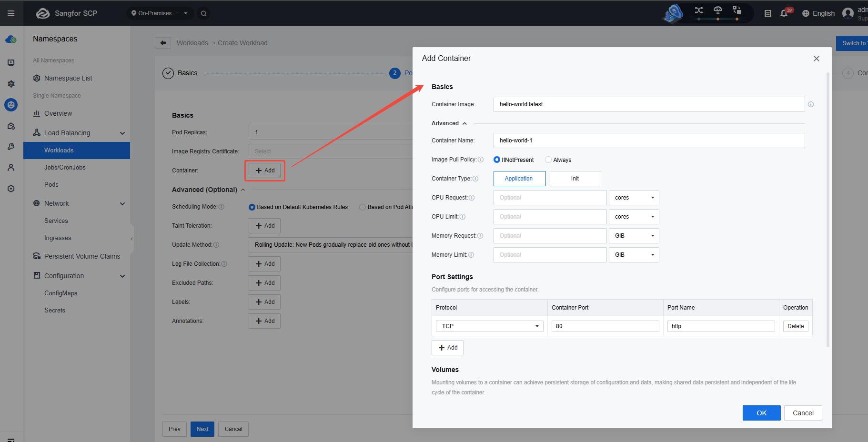868x442 pixels.
Task: Click the squares transfer icon in header
Action: [737, 10]
